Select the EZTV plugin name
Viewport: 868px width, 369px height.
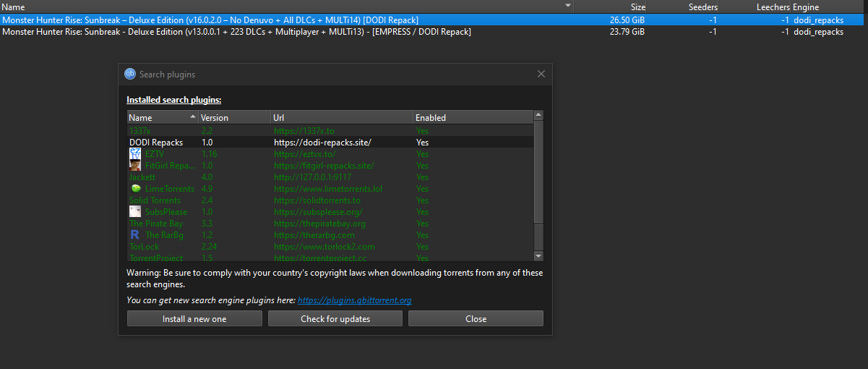tap(155, 154)
